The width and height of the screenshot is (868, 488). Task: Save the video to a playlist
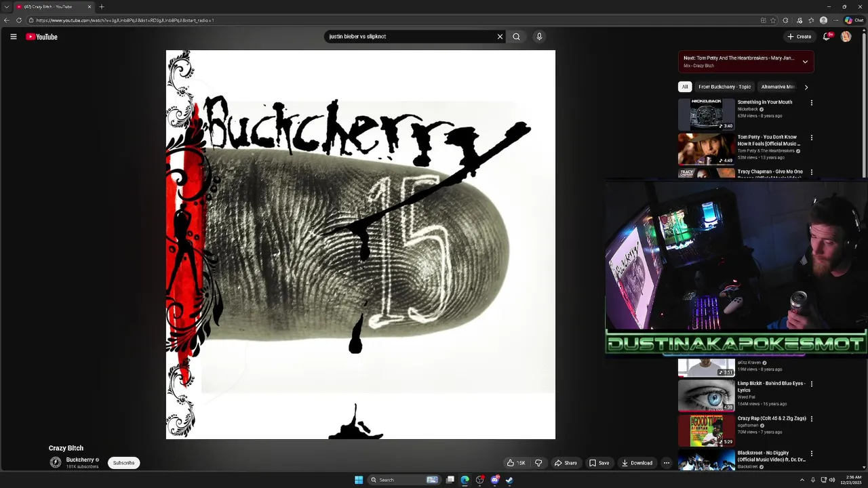pos(599,463)
